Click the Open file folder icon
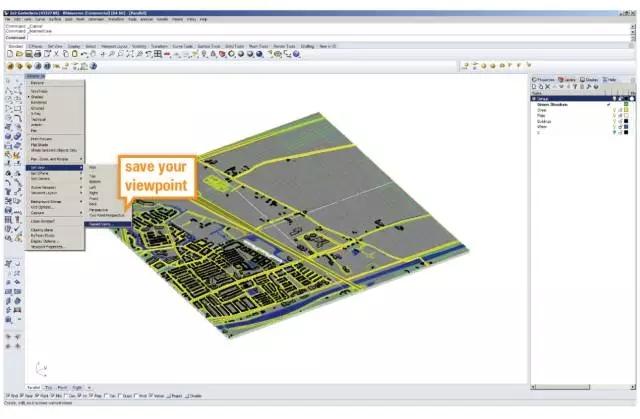This screenshot has width=640, height=419. 19,54
